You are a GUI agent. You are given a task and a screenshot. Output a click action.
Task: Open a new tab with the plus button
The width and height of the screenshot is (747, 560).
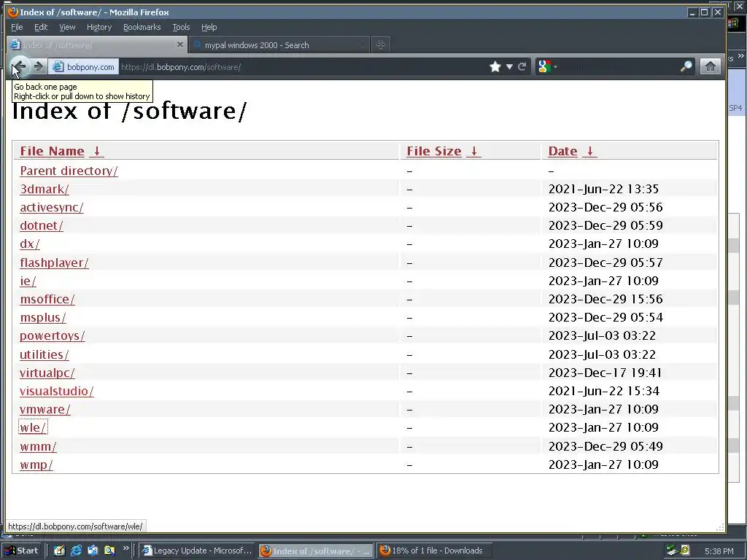(x=380, y=44)
